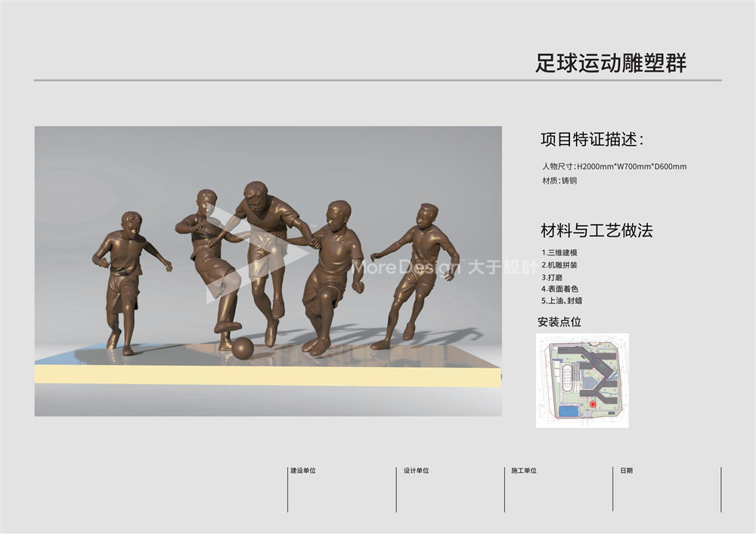Click the 施工单位 field label

click(x=524, y=471)
